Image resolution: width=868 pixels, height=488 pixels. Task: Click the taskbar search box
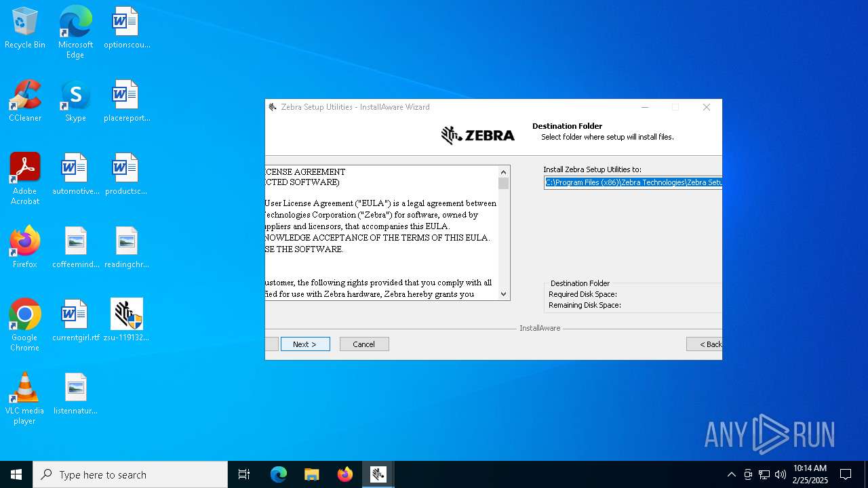point(130,474)
